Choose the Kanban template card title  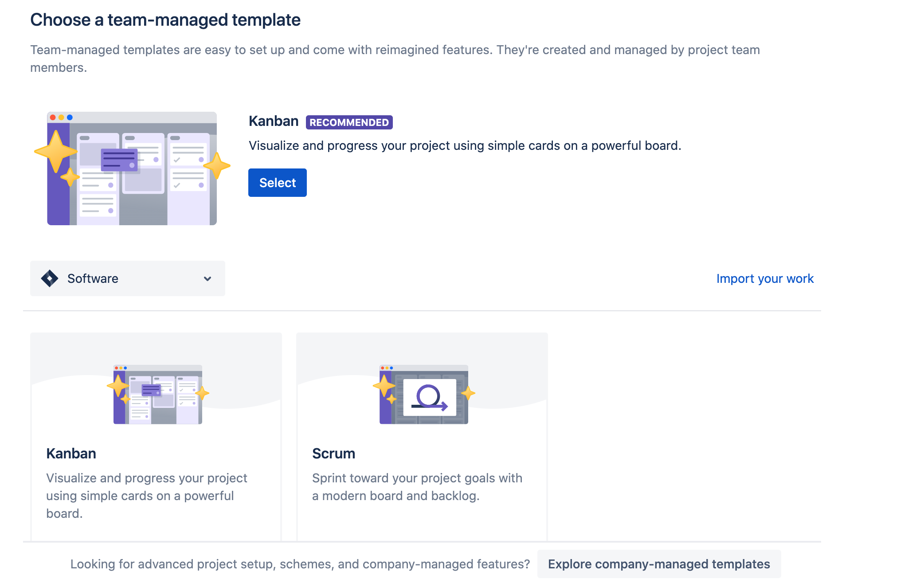point(71,454)
